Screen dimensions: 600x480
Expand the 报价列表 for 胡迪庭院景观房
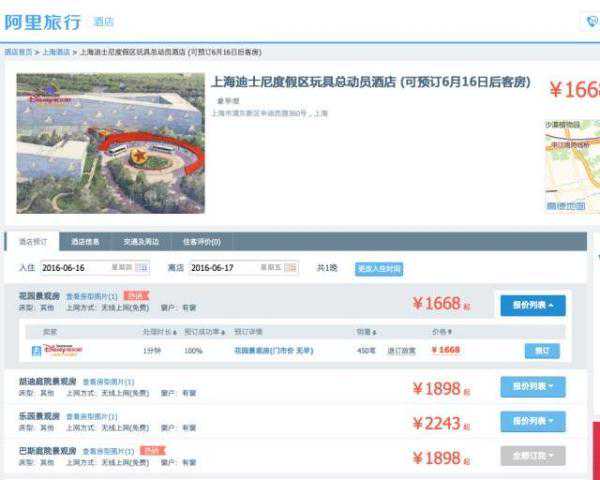coord(533,387)
